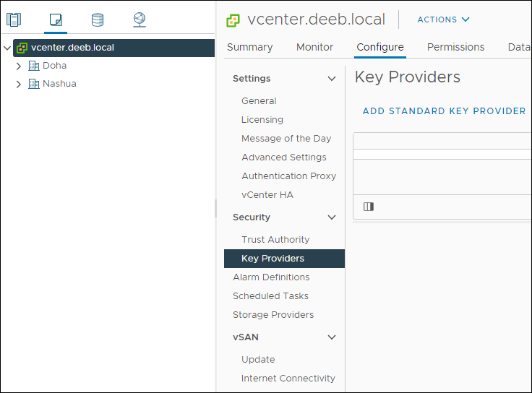Open the Datacenters tab
The height and width of the screenshot is (393, 532).
click(x=519, y=47)
